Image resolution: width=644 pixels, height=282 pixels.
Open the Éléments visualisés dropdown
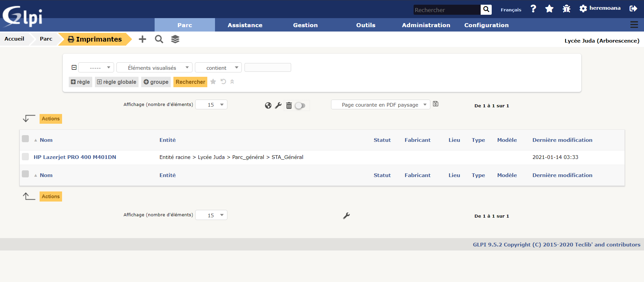click(x=154, y=68)
